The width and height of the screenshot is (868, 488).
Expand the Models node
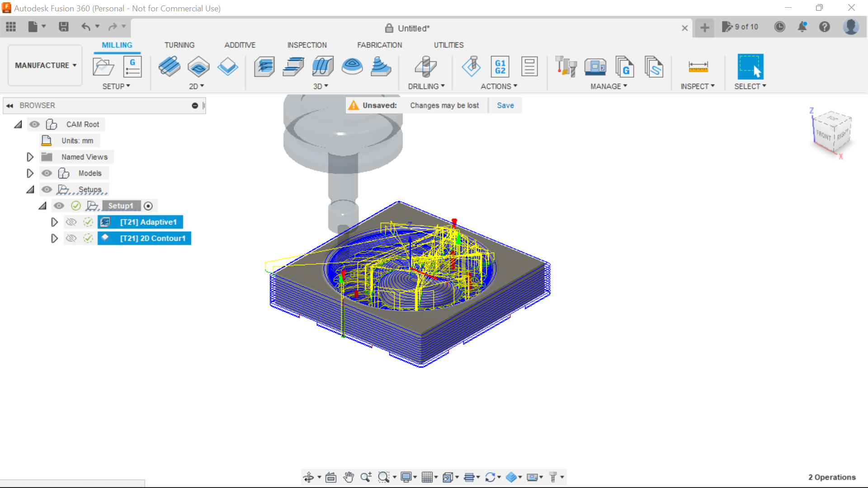(x=30, y=173)
